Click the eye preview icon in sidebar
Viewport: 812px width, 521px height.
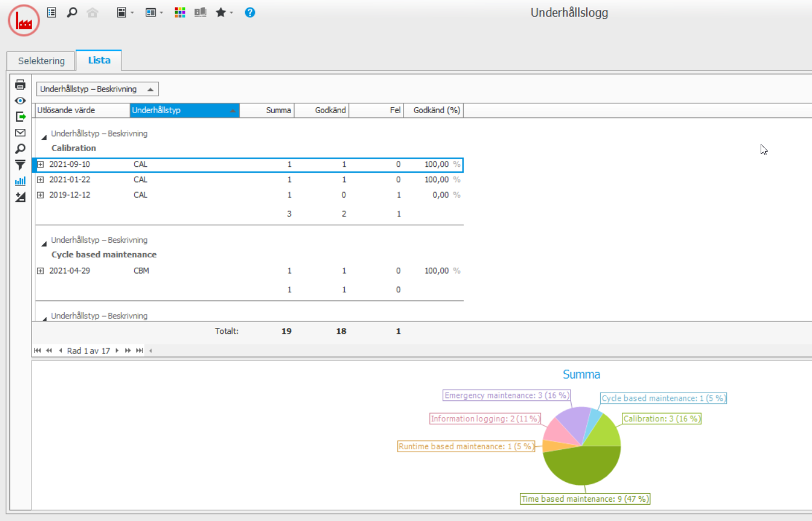point(20,101)
